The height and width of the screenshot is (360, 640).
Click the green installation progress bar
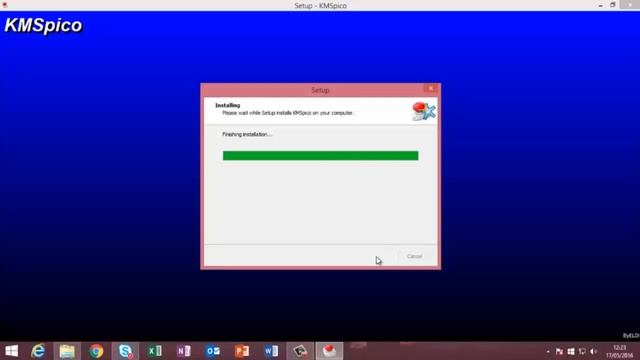pyautogui.click(x=320, y=156)
